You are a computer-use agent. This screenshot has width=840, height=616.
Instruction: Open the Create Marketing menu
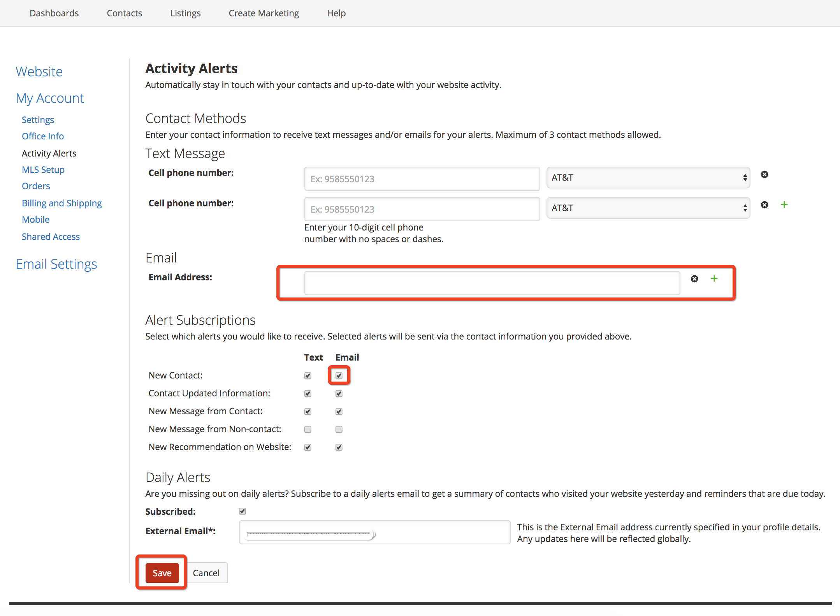click(264, 13)
